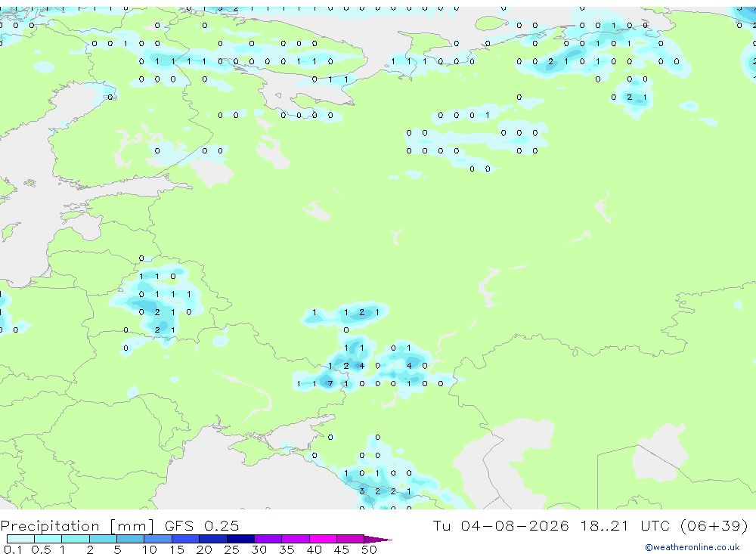Click the 0.1–0.5 mm lightest cyan legend swatch
The image size is (756, 554).
20,539
